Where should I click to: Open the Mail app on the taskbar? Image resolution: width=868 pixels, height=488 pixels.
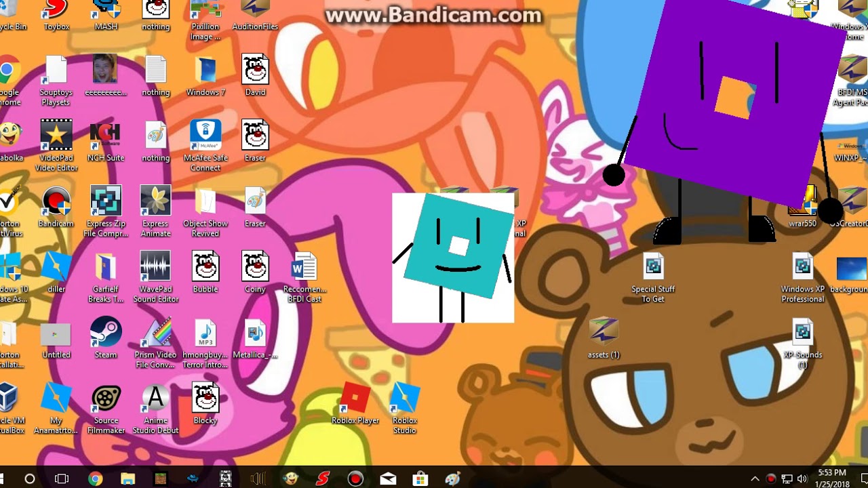[388, 479]
